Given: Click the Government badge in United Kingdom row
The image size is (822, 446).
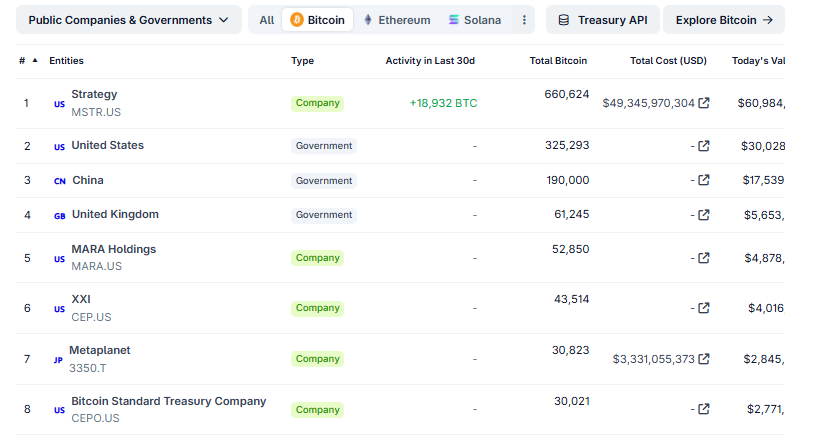Looking at the screenshot, I should tap(324, 215).
